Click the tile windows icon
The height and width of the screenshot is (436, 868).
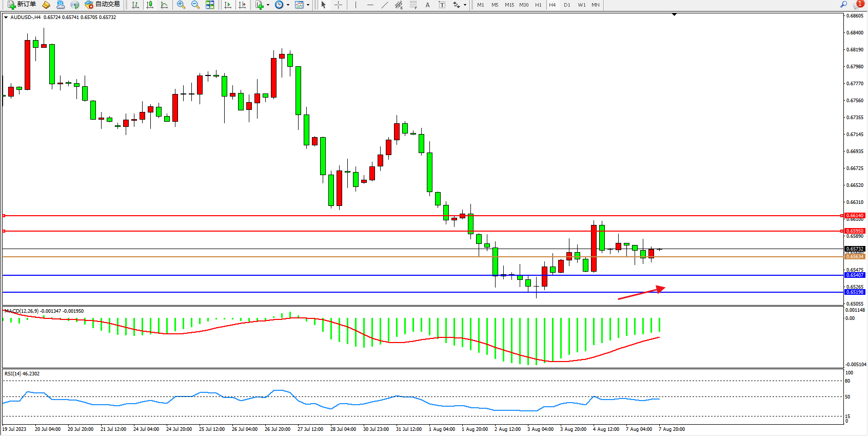(x=210, y=5)
